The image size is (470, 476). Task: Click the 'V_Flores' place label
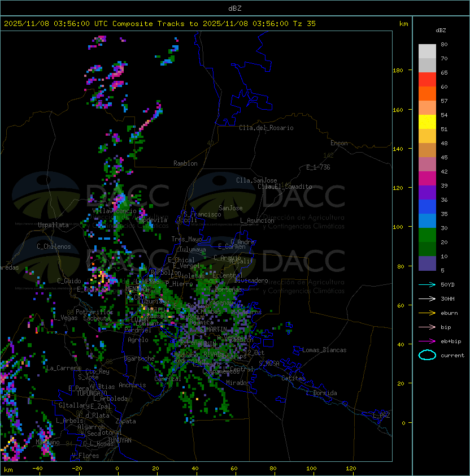click(85, 456)
